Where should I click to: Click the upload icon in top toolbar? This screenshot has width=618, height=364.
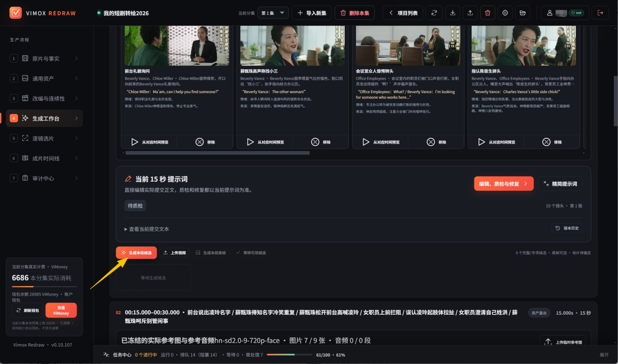[470, 13]
